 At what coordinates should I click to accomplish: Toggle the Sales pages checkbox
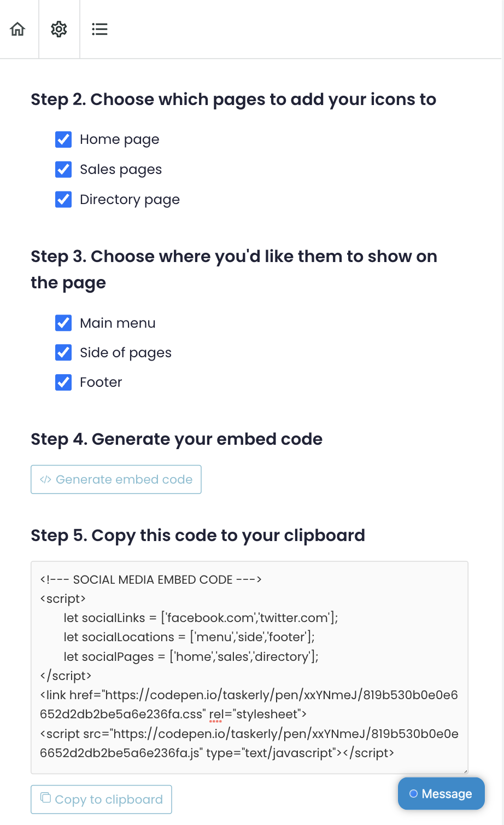[x=63, y=170]
